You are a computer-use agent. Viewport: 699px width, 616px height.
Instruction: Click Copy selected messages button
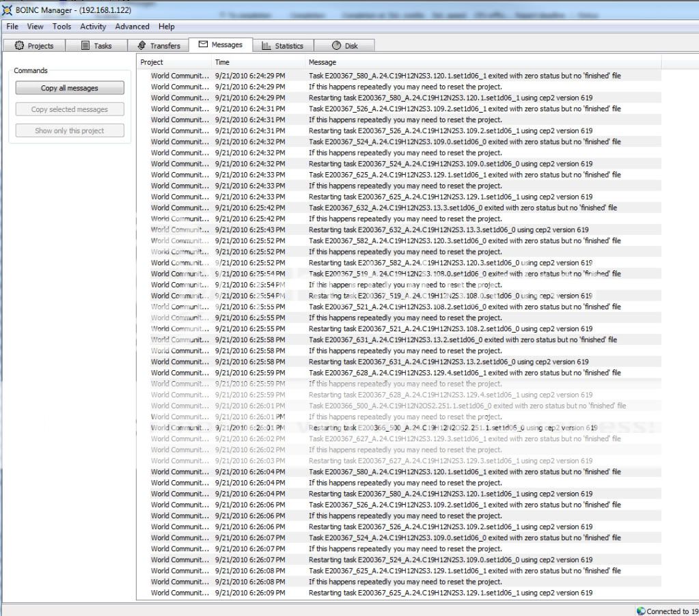pos(70,109)
